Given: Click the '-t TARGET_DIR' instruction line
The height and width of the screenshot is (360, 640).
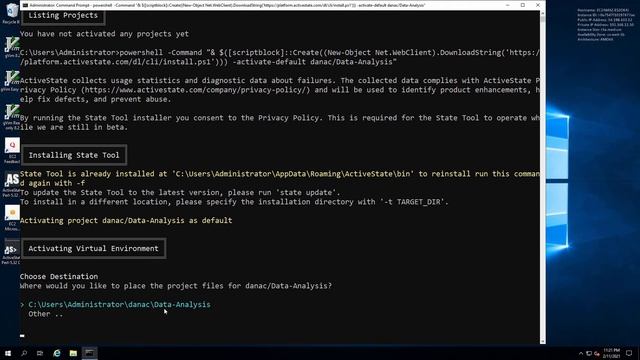Looking at the screenshot, I should pyautogui.click(x=234, y=202).
